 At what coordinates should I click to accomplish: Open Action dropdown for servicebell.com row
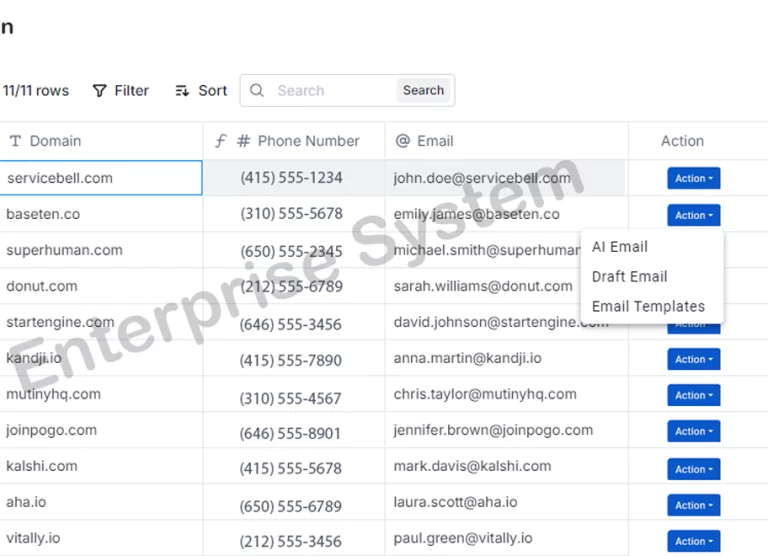click(x=694, y=178)
